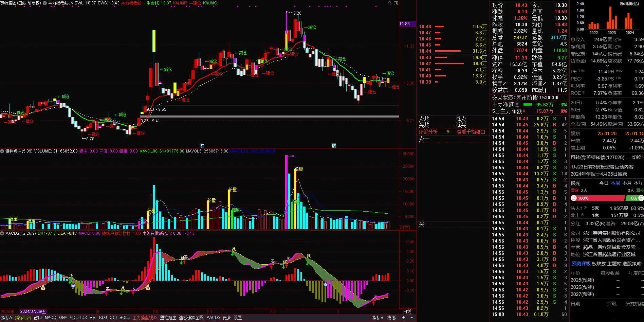
Task: Switch convertible bond via 切换> link
Action: (x=638, y=157)
